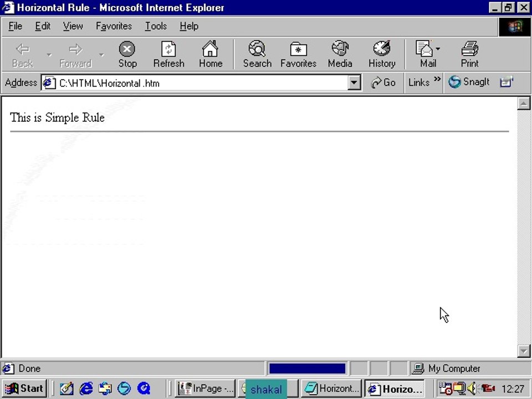Viewport: 532px width, 399px height.
Task: Open the Search pane
Action: pyautogui.click(x=257, y=54)
